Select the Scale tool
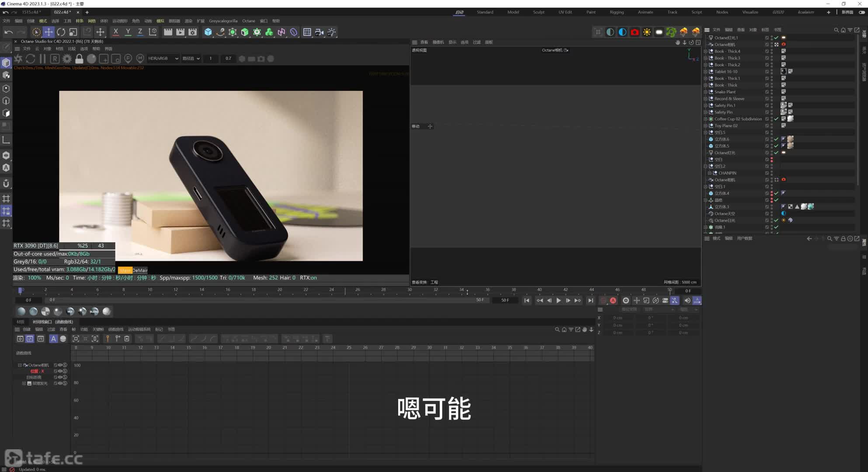Image resolution: width=868 pixels, height=472 pixels. coord(73,32)
